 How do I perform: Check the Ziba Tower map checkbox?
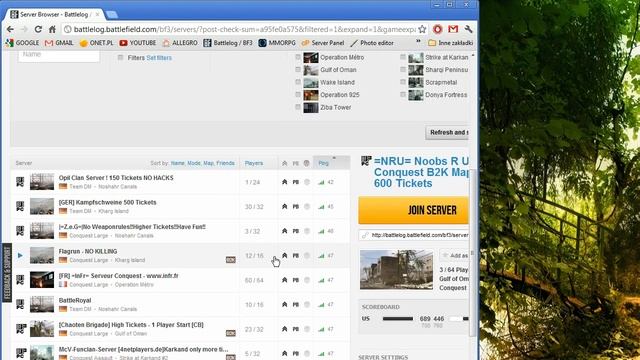pyautogui.click(x=298, y=107)
